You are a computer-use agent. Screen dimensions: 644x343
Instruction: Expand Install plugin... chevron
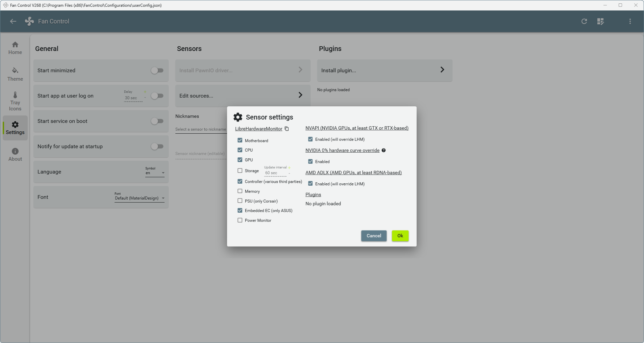coord(442,70)
